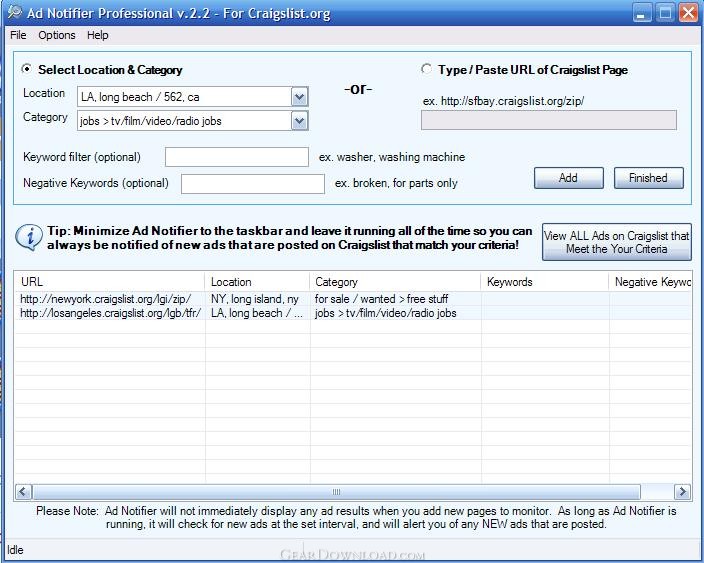Minimize the Ad Notifier window
The width and height of the screenshot is (704, 563).
[x=642, y=13]
